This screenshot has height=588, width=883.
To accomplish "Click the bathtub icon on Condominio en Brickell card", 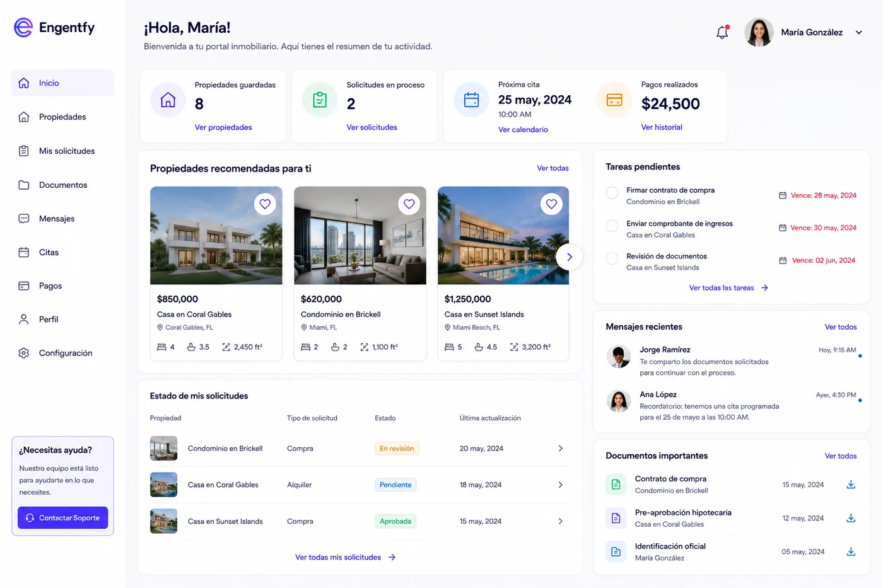I will click(x=335, y=347).
